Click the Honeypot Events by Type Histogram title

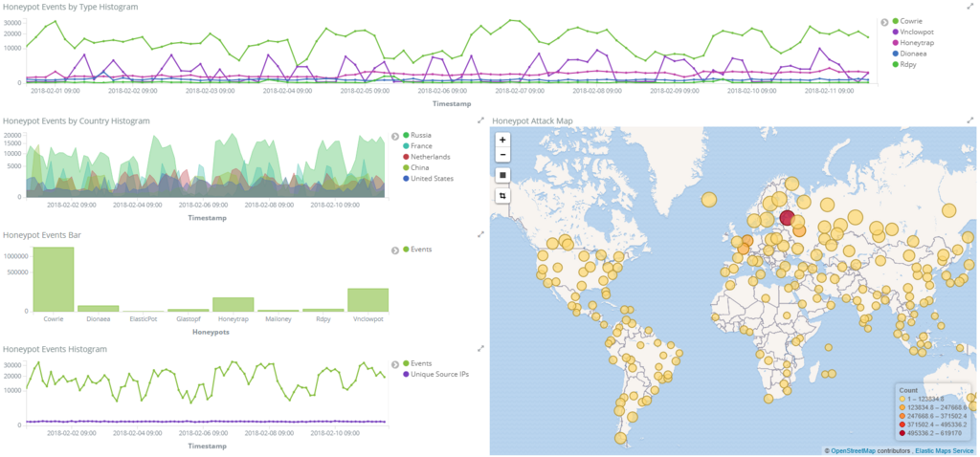click(71, 7)
